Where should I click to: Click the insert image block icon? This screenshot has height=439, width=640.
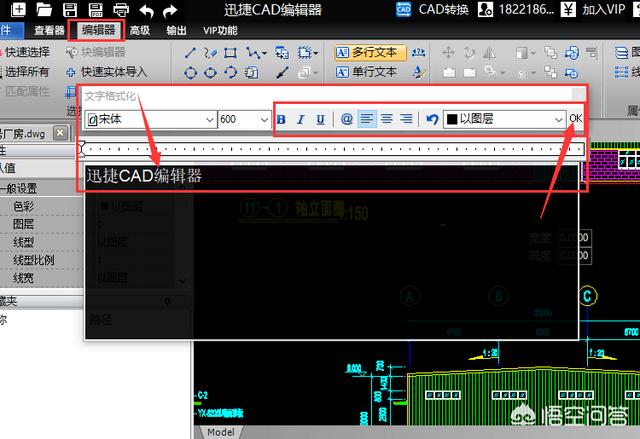click(x=282, y=53)
